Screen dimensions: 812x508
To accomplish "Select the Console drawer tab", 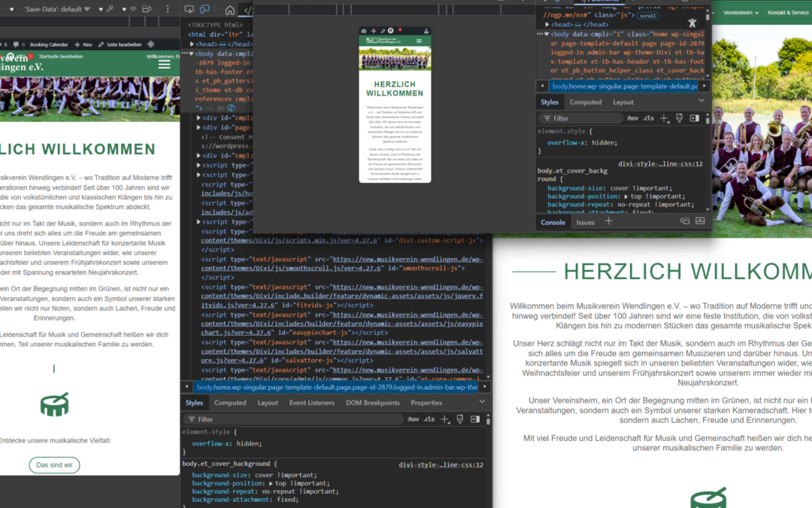I will click(553, 222).
